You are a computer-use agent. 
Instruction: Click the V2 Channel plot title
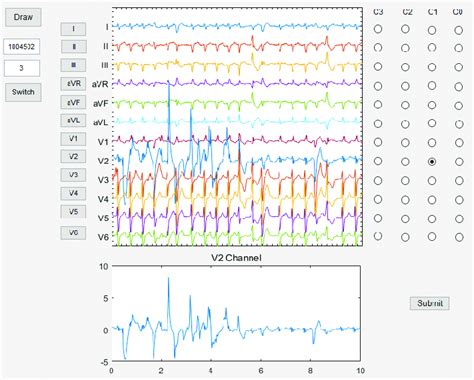click(x=236, y=258)
